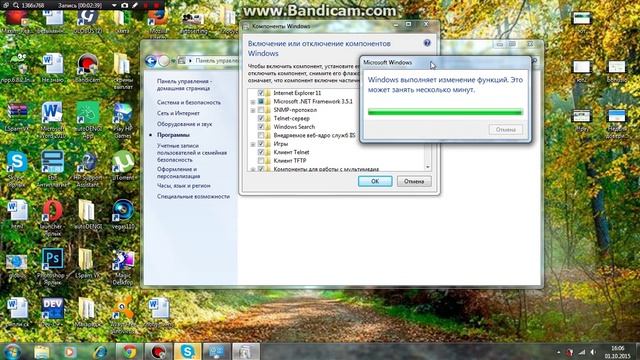Open the LSpam VK archive icon
Screen dimensions: 640x360
pyautogui.click(x=17, y=117)
